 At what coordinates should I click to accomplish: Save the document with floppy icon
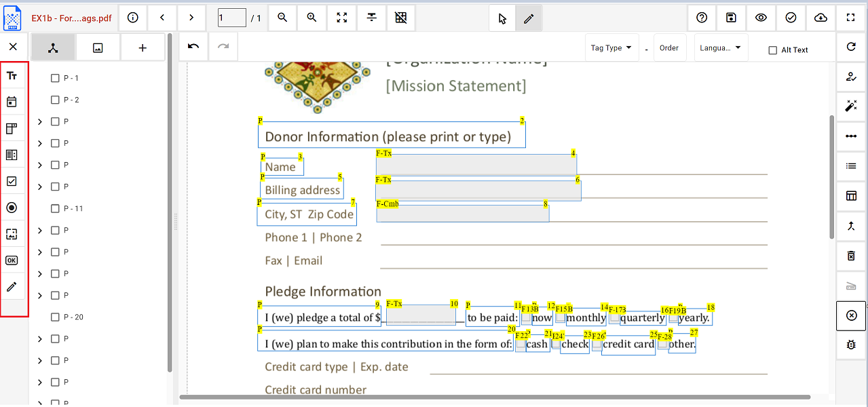(x=731, y=18)
